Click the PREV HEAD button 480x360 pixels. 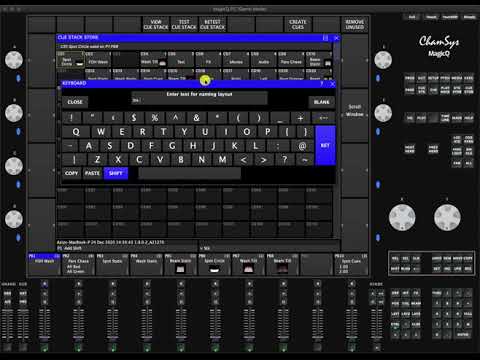tap(433, 149)
